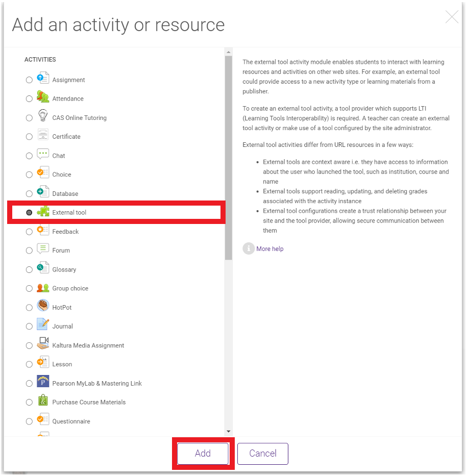The height and width of the screenshot is (476, 467).
Task: Click the Cancel button
Action: click(x=263, y=454)
